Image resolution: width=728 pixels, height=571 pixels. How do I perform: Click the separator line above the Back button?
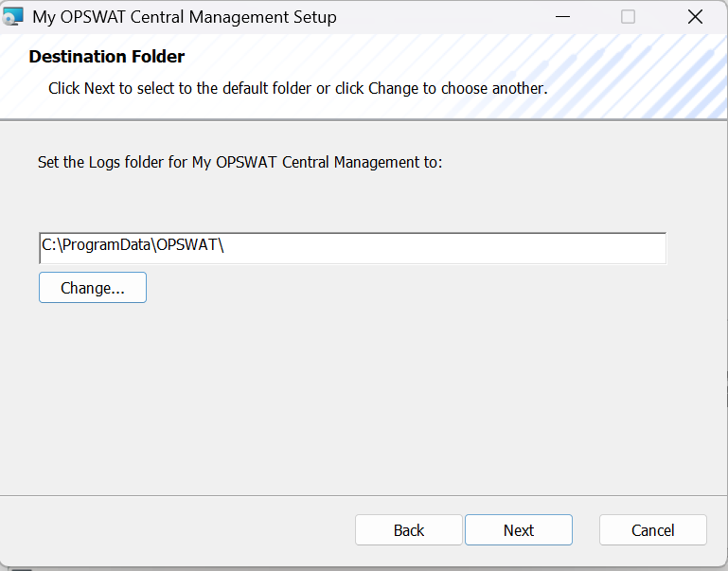point(364,494)
